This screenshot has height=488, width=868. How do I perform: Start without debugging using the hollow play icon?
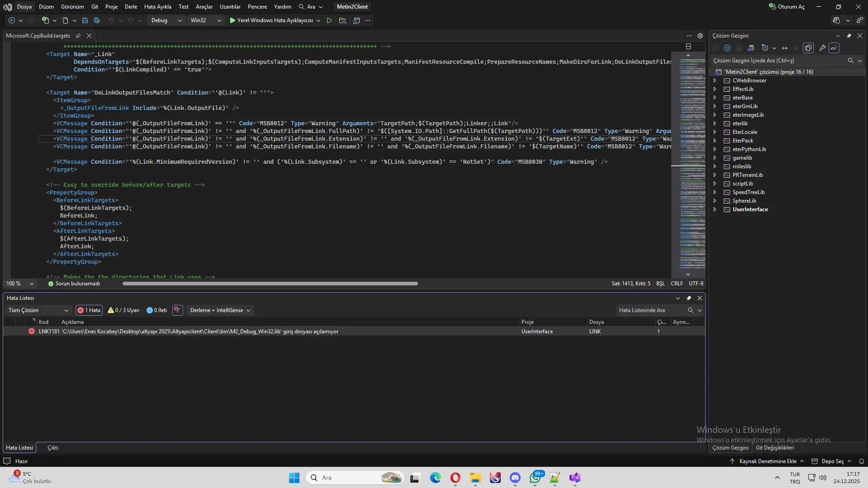pyautogui.click(x=329, y=20)
